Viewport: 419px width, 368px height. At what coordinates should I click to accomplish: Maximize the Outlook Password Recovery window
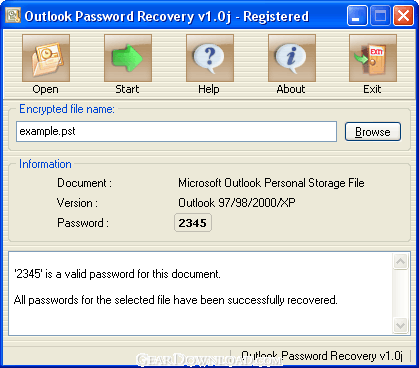[380, 16]
